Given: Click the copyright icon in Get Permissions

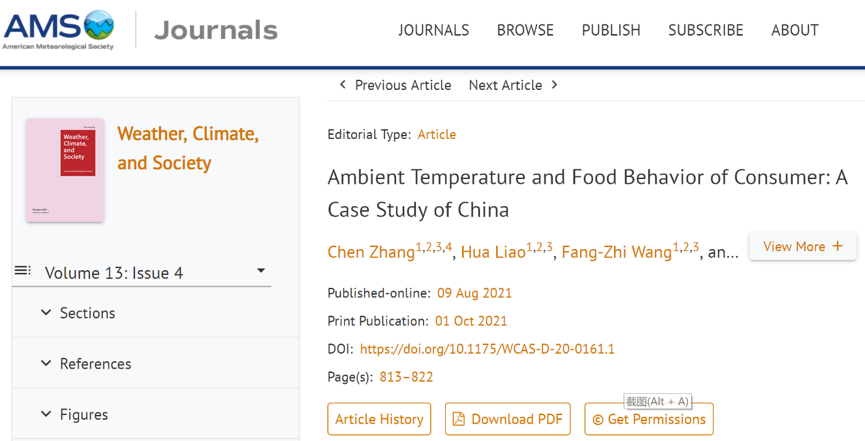Looking at the screenshot, I should 598,419.
